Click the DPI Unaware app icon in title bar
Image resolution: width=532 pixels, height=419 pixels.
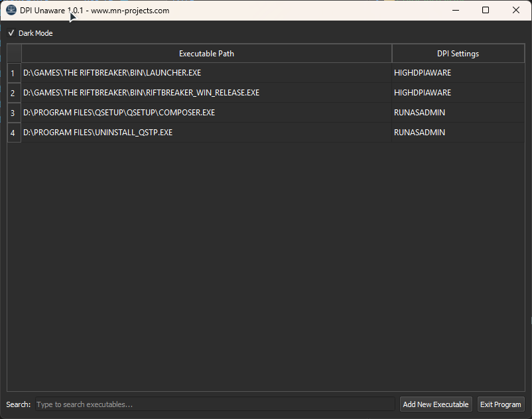[x=11, y=10]
